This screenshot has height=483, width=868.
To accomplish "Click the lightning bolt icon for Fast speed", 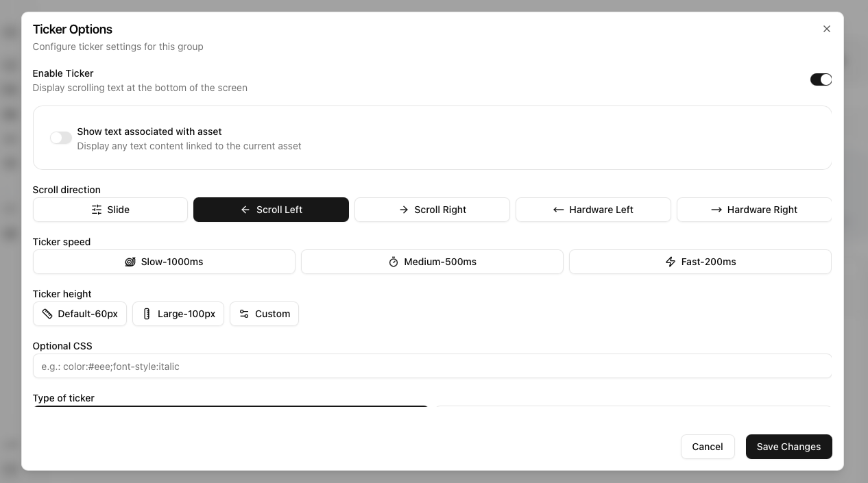I will 671,262.
